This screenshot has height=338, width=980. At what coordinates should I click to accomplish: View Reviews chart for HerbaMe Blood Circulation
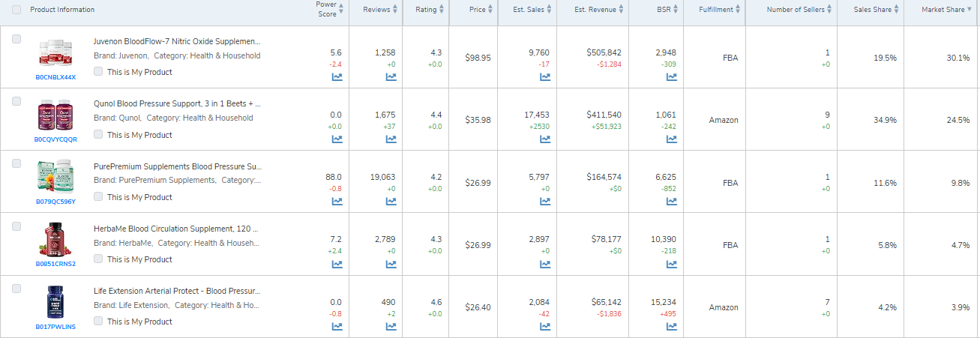[391, 263]
